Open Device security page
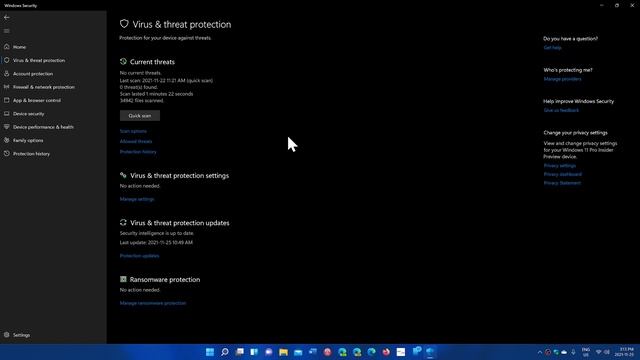Screen dimensions: 640x360 coord(53,114)
